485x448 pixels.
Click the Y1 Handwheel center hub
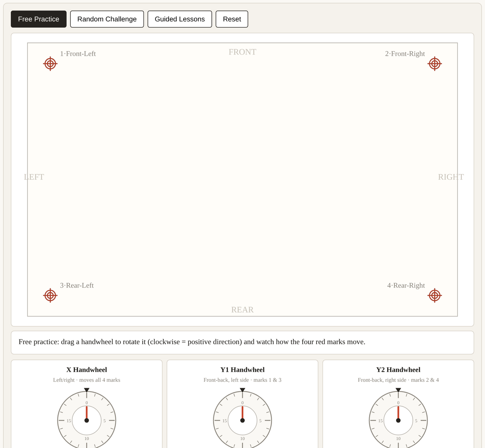click(x=242, y=421)
